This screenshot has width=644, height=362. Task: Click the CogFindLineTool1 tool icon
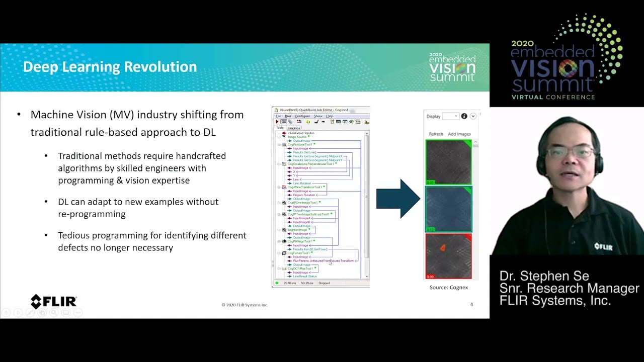click(284, 144)
